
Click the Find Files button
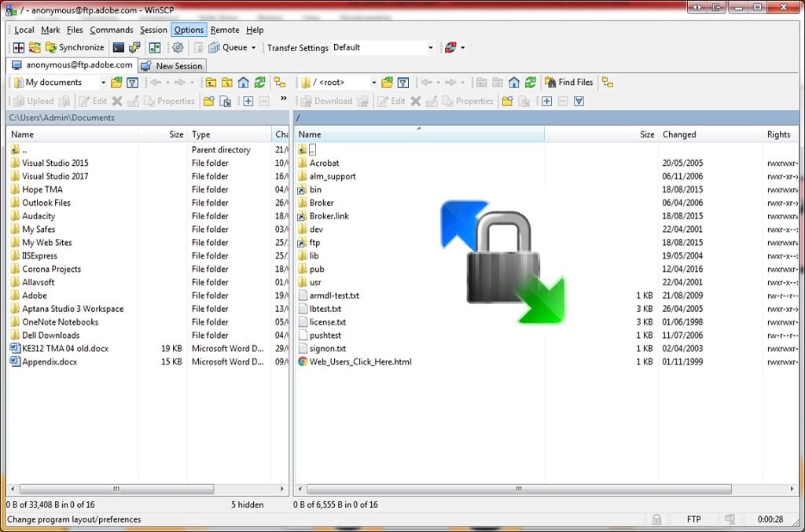click(569, 82)
